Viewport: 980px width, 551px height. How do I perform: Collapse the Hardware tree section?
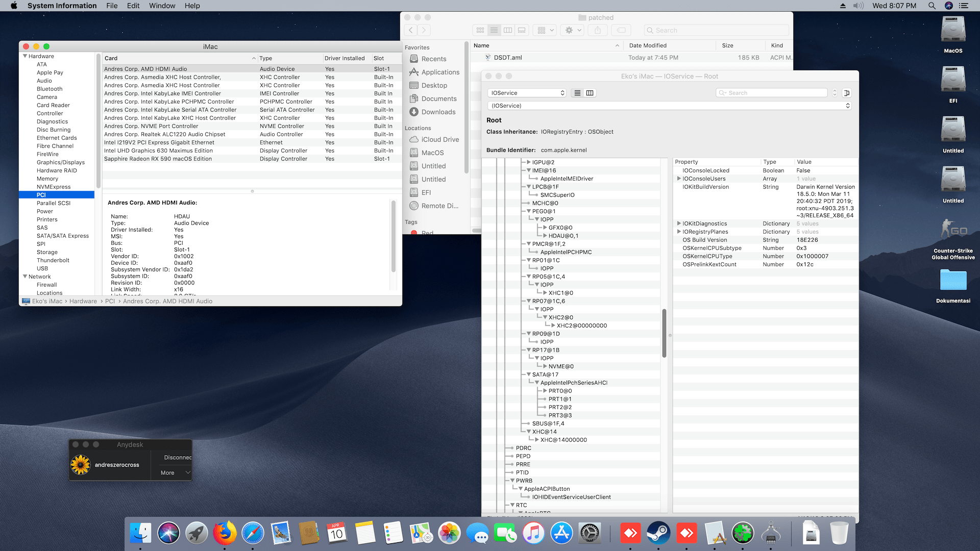pos(25,56)
